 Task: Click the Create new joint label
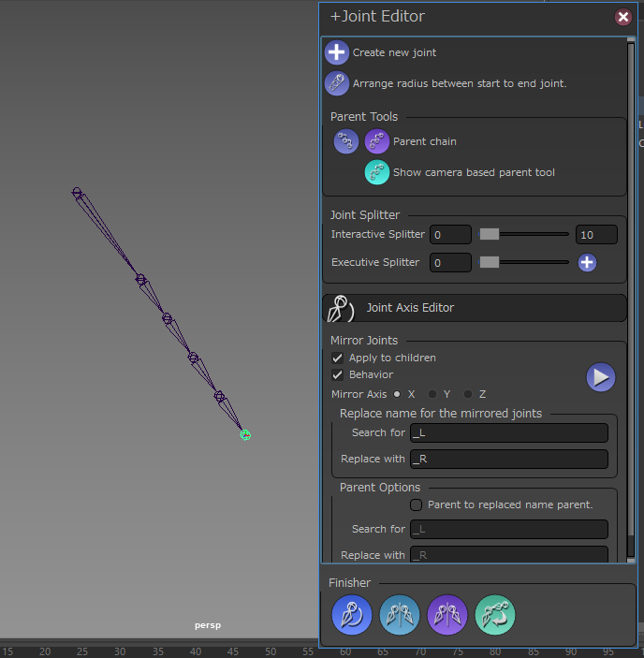[x=394, y=52]
